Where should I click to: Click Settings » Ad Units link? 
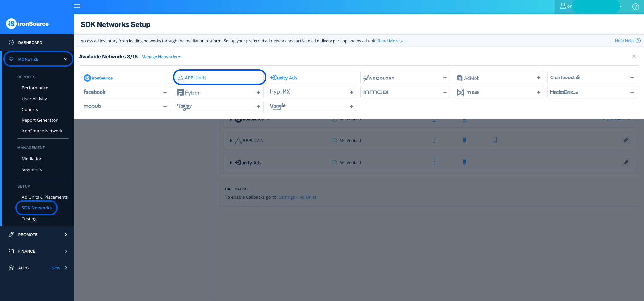coord(297,197)
